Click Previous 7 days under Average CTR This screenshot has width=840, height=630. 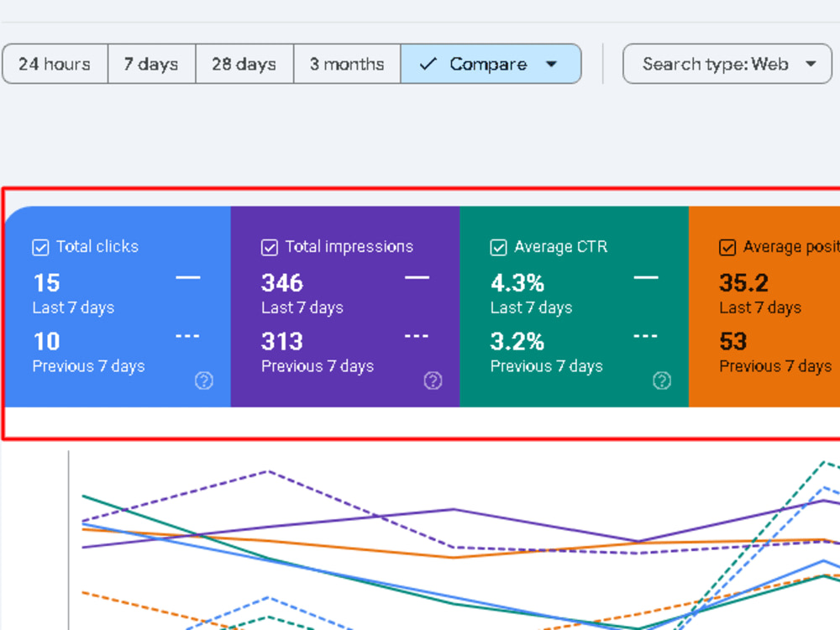pos(547,366)
